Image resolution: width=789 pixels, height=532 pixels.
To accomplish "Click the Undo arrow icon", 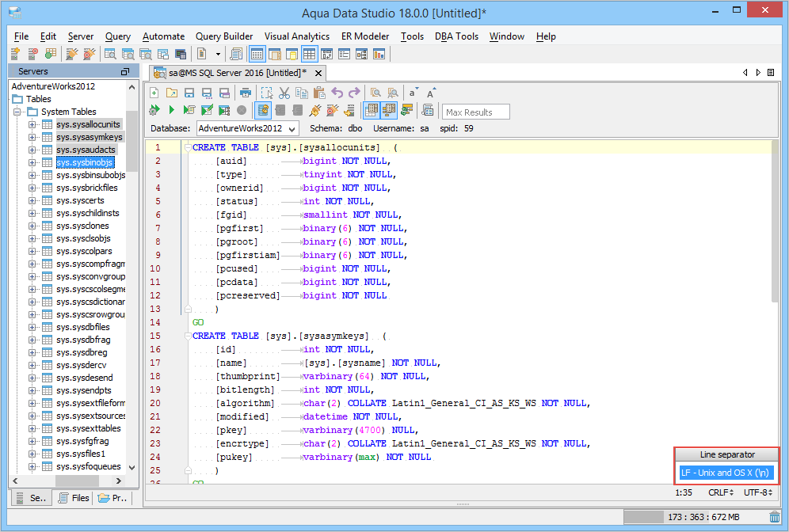I will coord(337,93).
